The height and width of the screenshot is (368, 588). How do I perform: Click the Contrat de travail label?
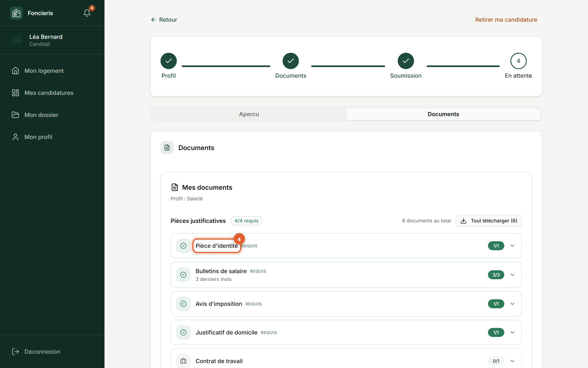click(x=219, y=361)
